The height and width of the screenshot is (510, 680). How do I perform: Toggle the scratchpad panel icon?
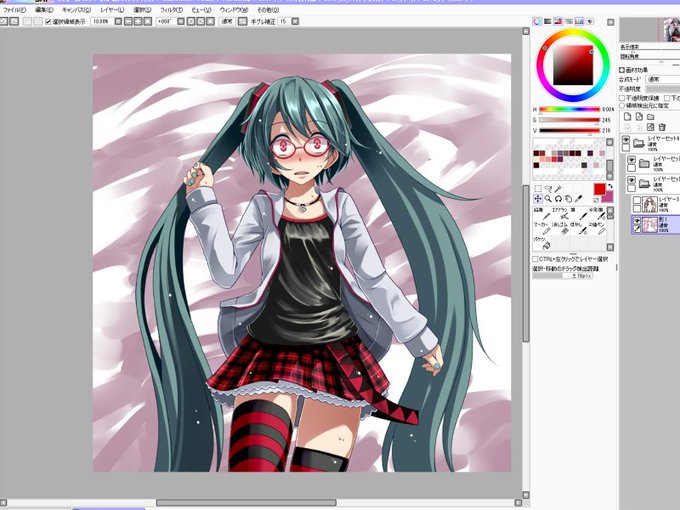click(589, 21)
